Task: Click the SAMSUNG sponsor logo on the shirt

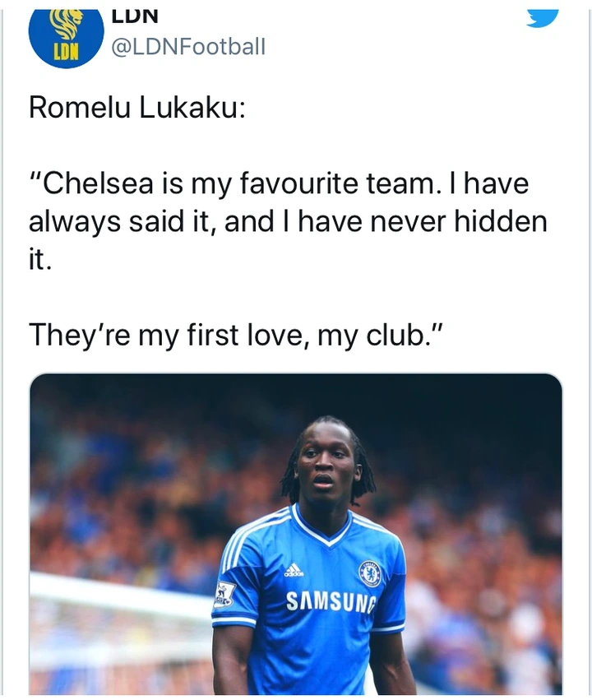Action: (x=329, y=603)
